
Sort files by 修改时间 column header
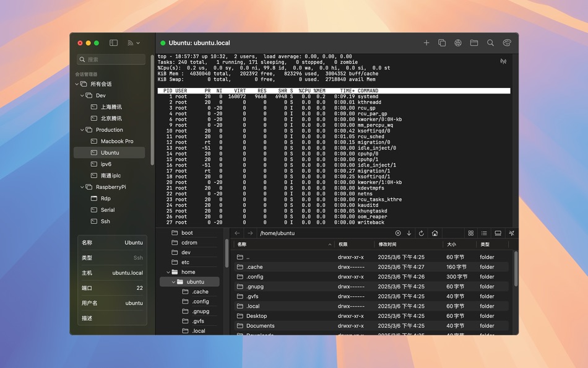(387, 245)
